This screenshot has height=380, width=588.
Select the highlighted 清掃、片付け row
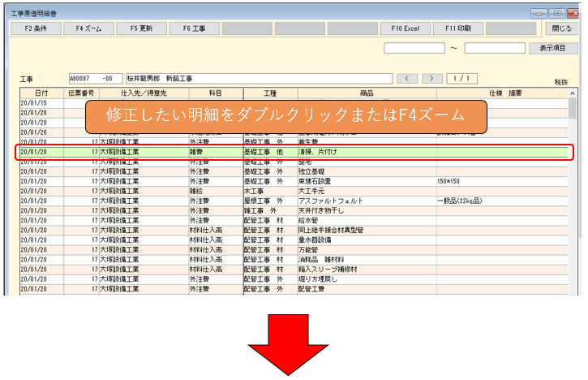[x=294, y=152]
